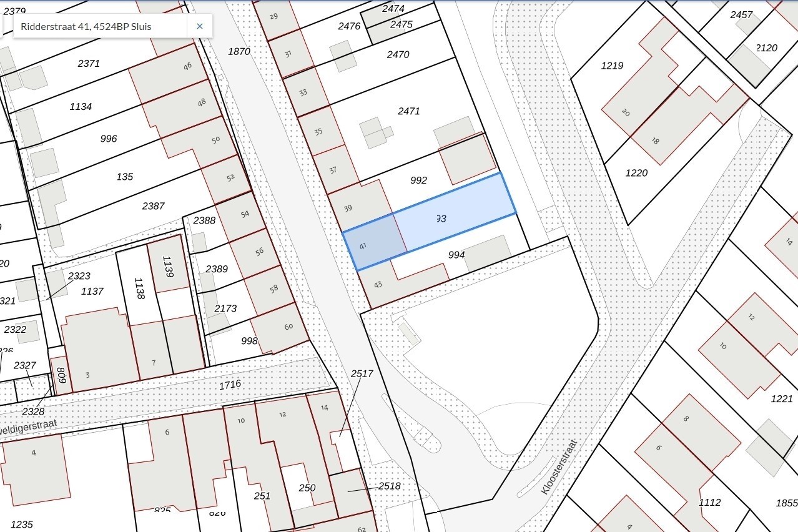Click parcel number 998
The image size is (798, 532).
(249, 340)
